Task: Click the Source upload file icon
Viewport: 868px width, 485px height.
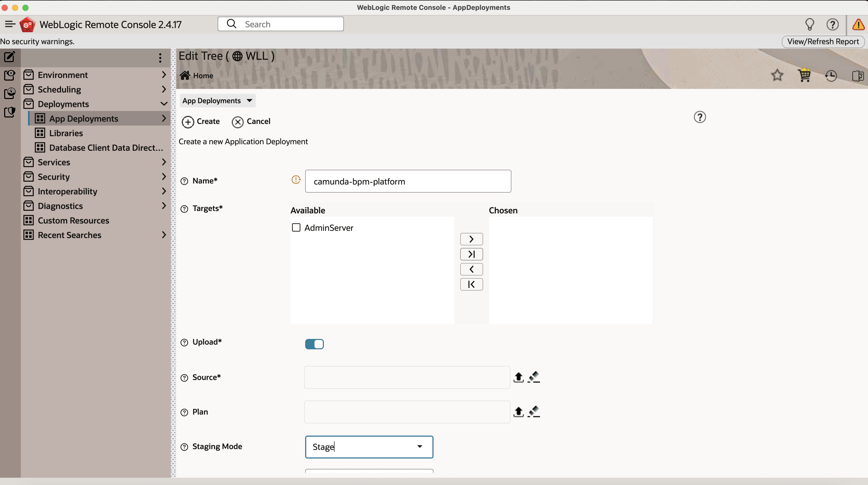Action: point(518,377)
